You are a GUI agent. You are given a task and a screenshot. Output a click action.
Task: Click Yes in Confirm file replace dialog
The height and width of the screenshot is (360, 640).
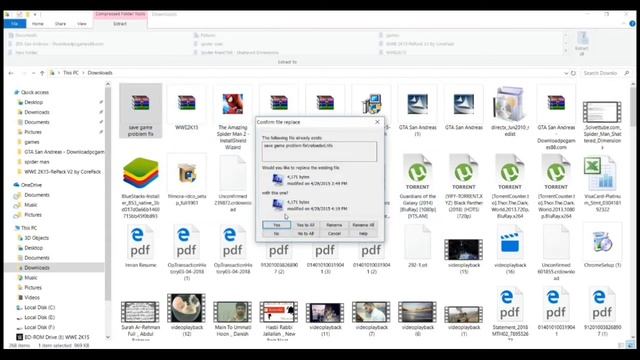(x=276, y=225)
